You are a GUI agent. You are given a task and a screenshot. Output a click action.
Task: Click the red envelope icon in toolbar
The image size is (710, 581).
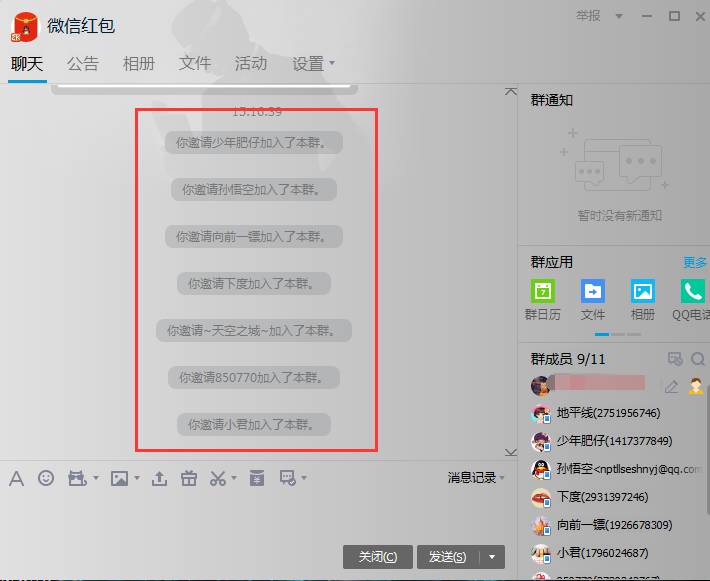pos(257,478)
